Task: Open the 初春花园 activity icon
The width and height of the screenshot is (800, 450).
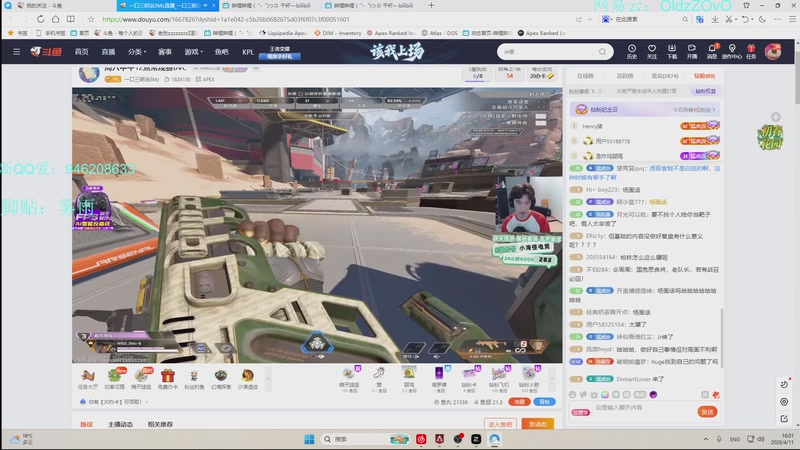Action: [x=115, y=379]
